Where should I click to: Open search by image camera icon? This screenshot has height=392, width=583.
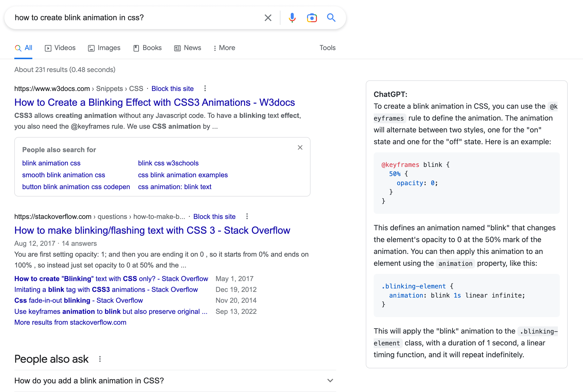[312, 18]
